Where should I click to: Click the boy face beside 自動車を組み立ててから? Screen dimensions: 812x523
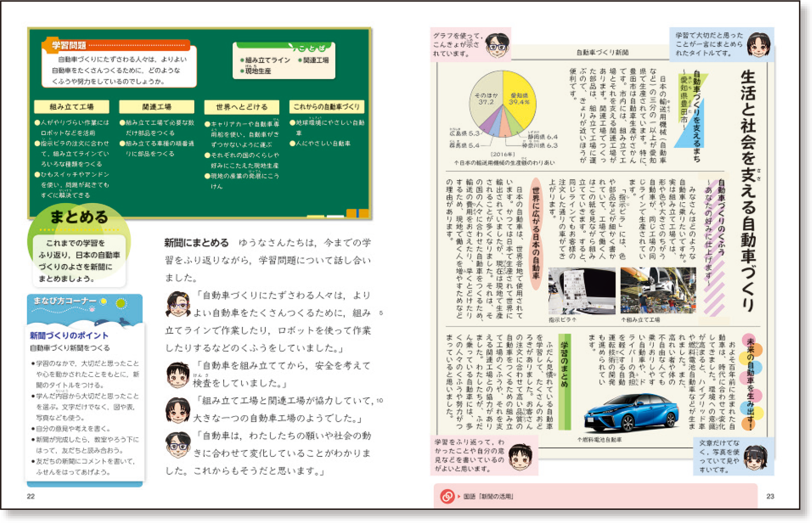coord(178,375)
